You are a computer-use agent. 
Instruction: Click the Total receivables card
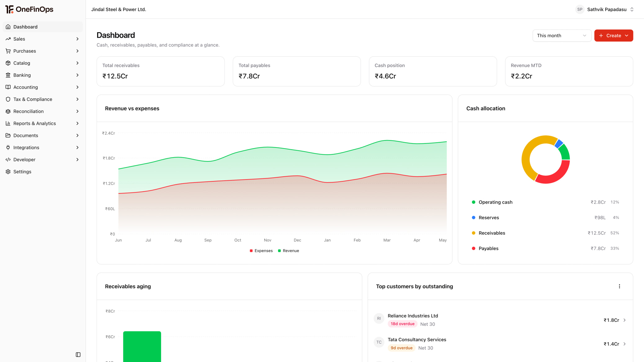click(x=160, y=71)
